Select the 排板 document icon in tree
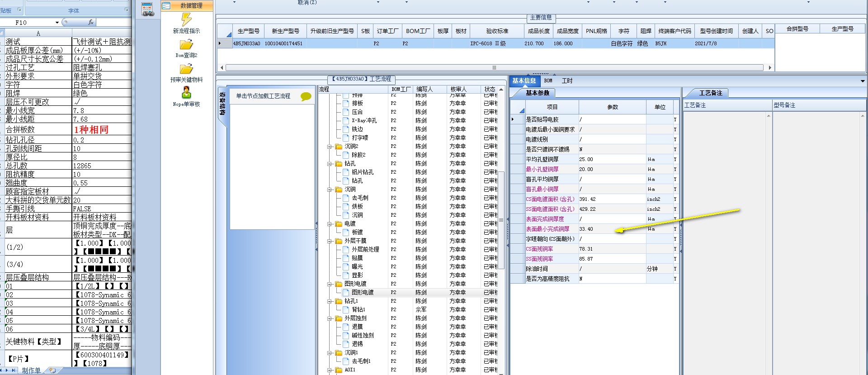 [346, 104]
